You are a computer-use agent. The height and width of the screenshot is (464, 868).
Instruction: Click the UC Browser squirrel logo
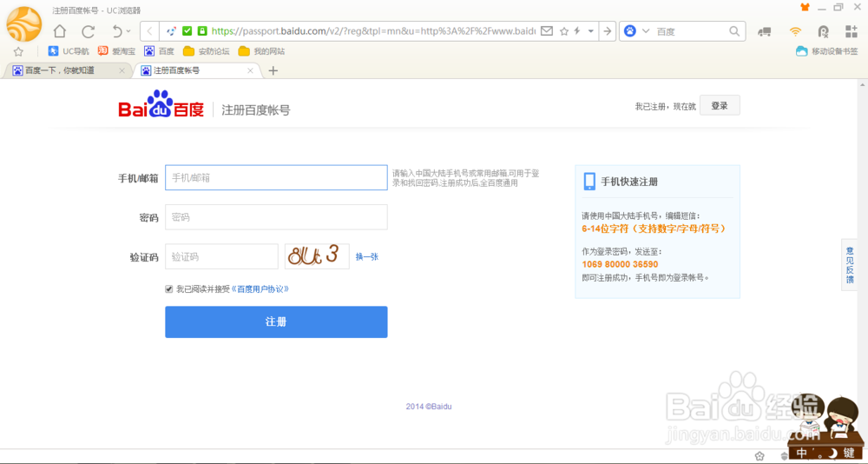pyautogui.click(x=23, y=24)
